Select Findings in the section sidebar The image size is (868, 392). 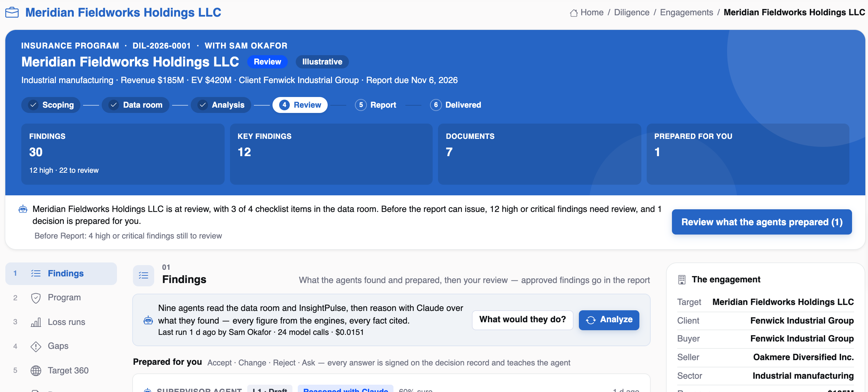pyautogui.click(x=61, y=273)
